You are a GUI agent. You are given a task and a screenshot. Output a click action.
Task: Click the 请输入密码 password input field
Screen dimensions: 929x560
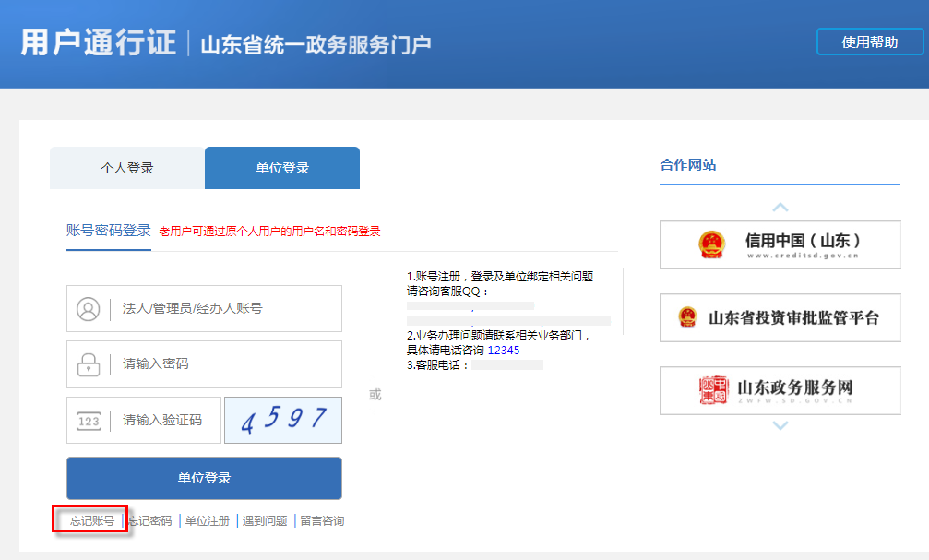tap(231, 364)
